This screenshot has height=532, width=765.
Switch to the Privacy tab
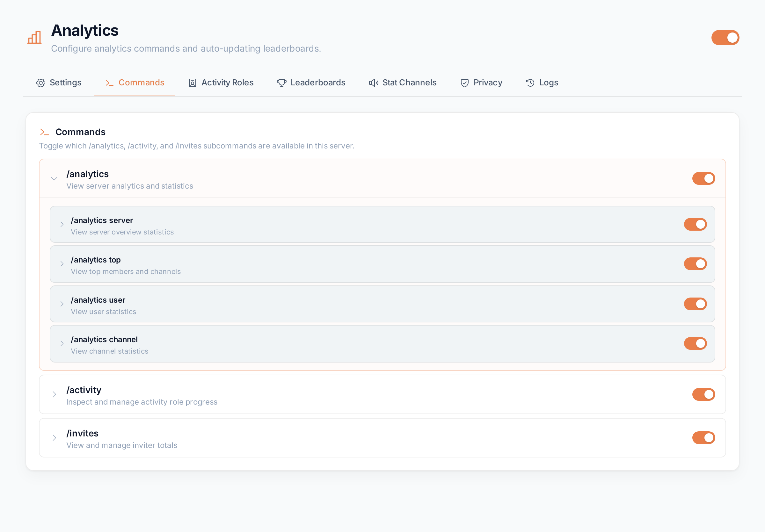tap(481, 83)
